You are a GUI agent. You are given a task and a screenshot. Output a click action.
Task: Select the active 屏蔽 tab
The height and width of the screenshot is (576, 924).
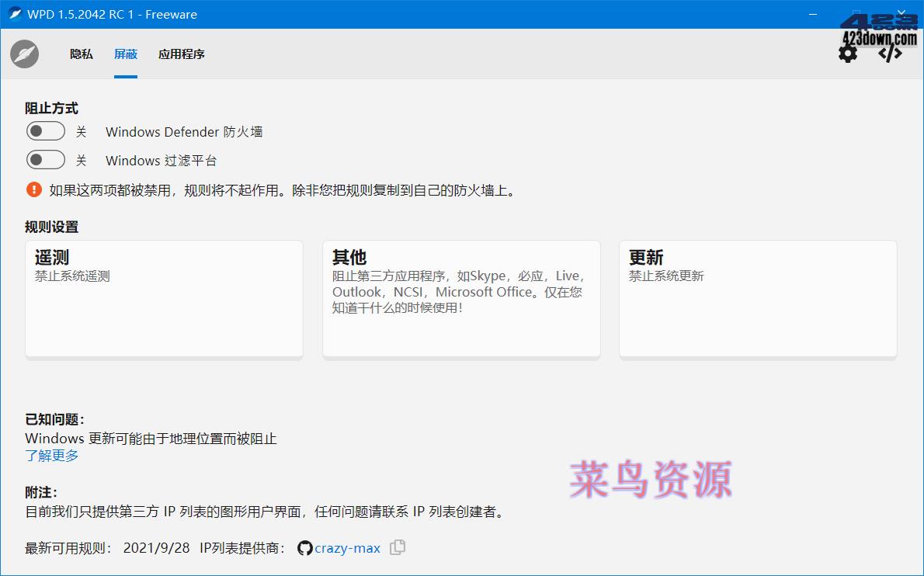[x=126, y=54]
